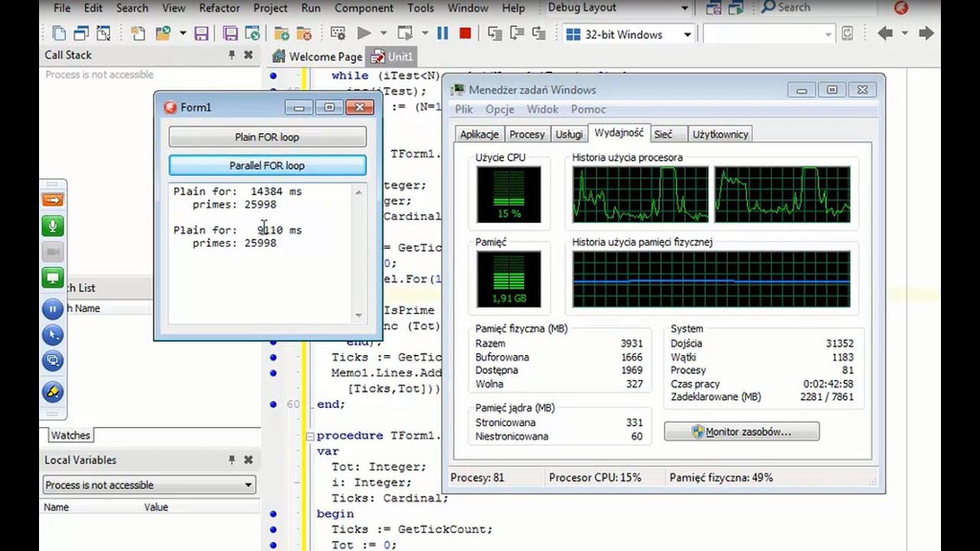The image size is (980, 551).
Task: Open the Local Variables 'Process is not accessible' dropdown
Action: tap(248, 485)
